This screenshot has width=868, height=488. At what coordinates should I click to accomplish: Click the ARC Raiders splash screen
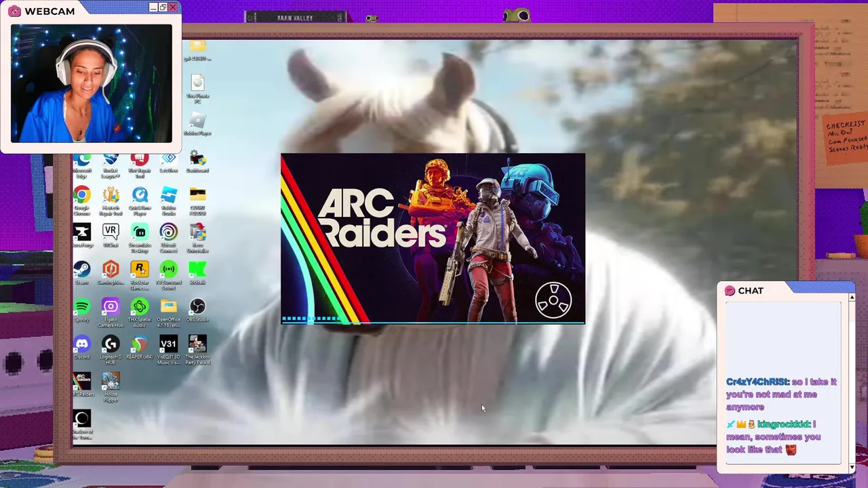[433, 239]
